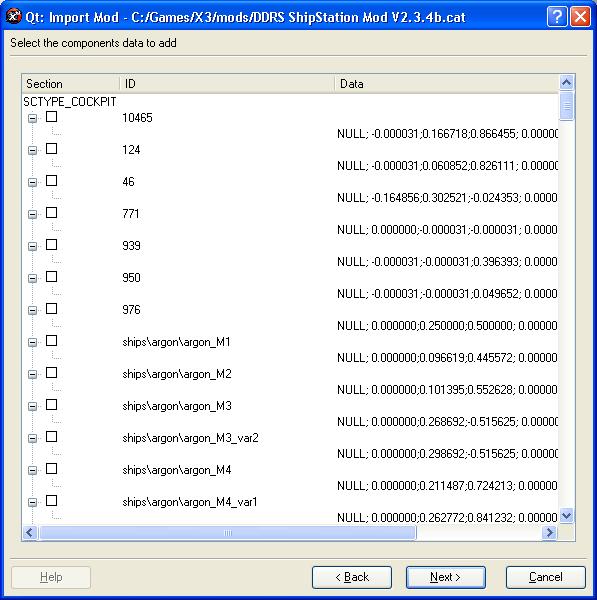Image resolution: width=597 pixels, height=600 pixels.
Task: Check the box for ID 124
Action: click(x=51, y=149)
